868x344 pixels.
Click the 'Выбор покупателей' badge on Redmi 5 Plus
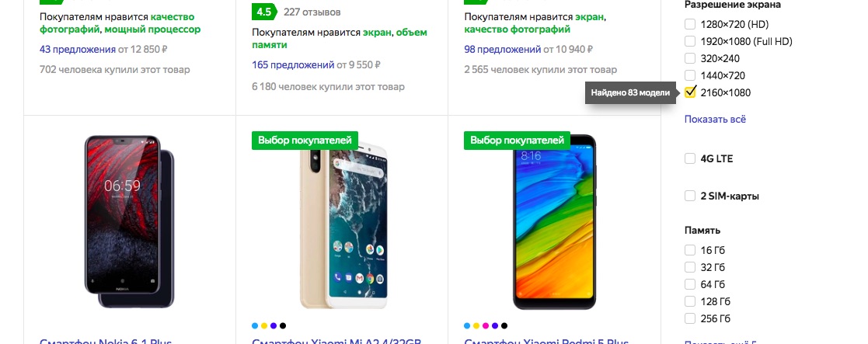point(517,141)
